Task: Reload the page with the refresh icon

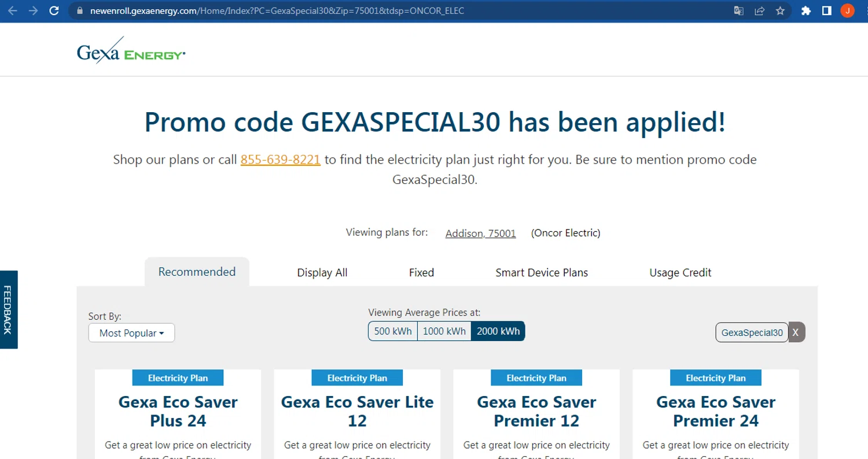Action: (x=54, y=10)
